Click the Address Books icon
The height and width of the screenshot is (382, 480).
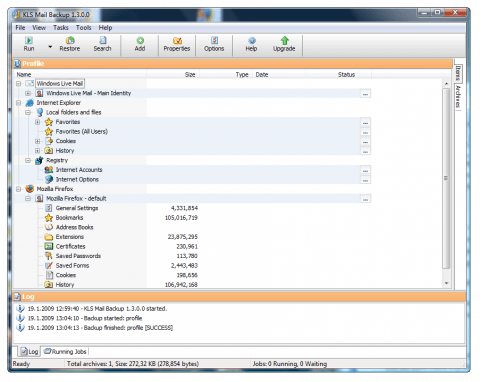pyautogui.click(x=49, y=227)
